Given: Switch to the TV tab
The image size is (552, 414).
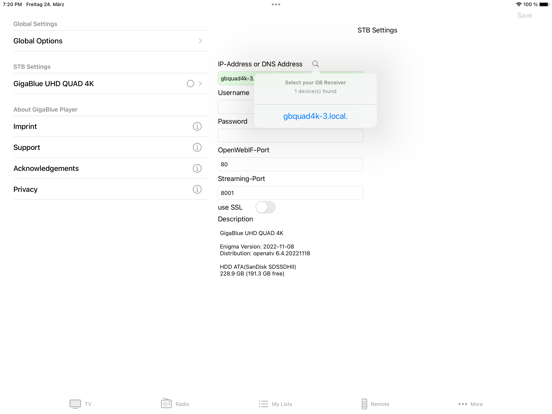Looking at the screenshot, I should [81, 404].
